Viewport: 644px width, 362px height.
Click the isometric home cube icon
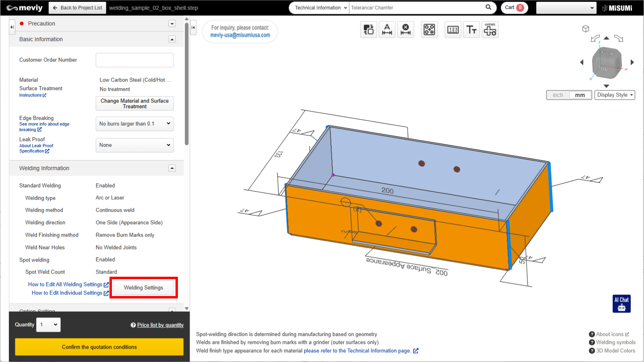(x=586, y=29)
